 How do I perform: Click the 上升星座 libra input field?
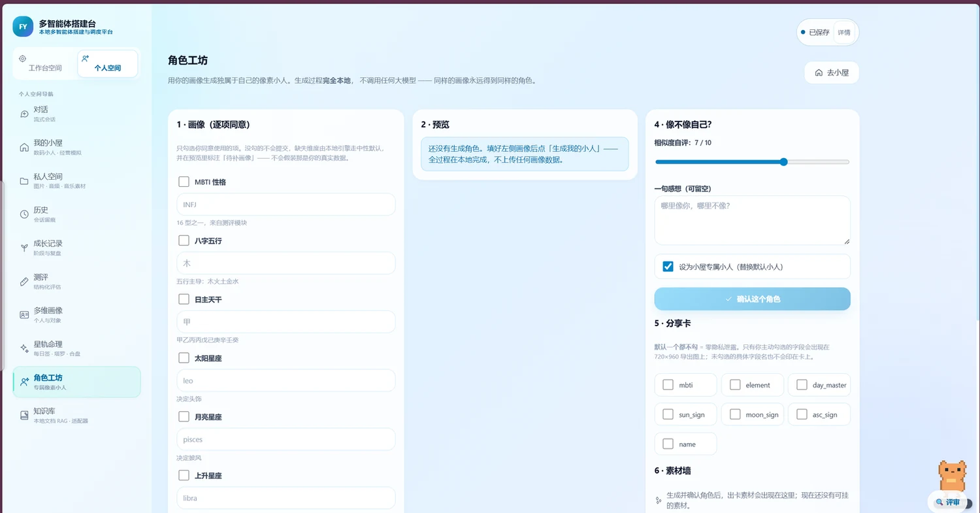pyautogui.click(x=286, y=498)
